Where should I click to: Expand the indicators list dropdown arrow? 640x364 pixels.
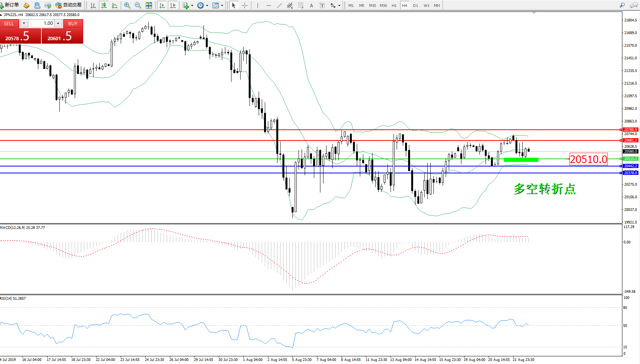click(x=192, y=5)
